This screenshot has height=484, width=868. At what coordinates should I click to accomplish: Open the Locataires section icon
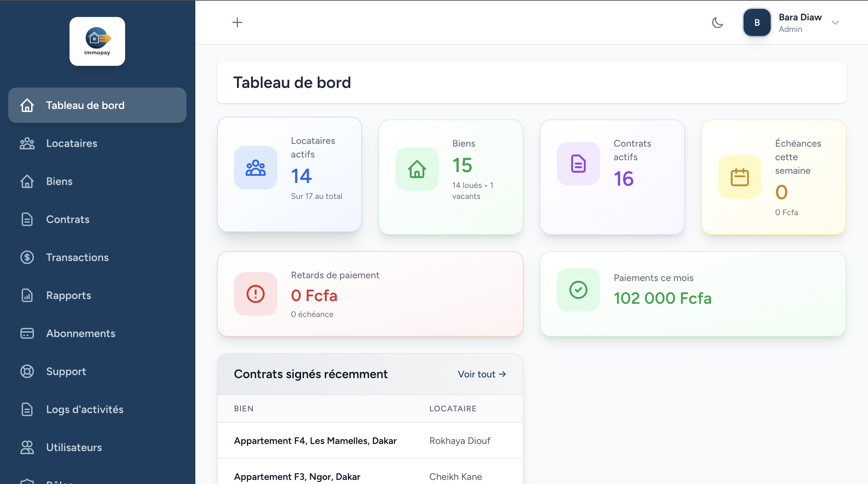[x=27, y=143]
